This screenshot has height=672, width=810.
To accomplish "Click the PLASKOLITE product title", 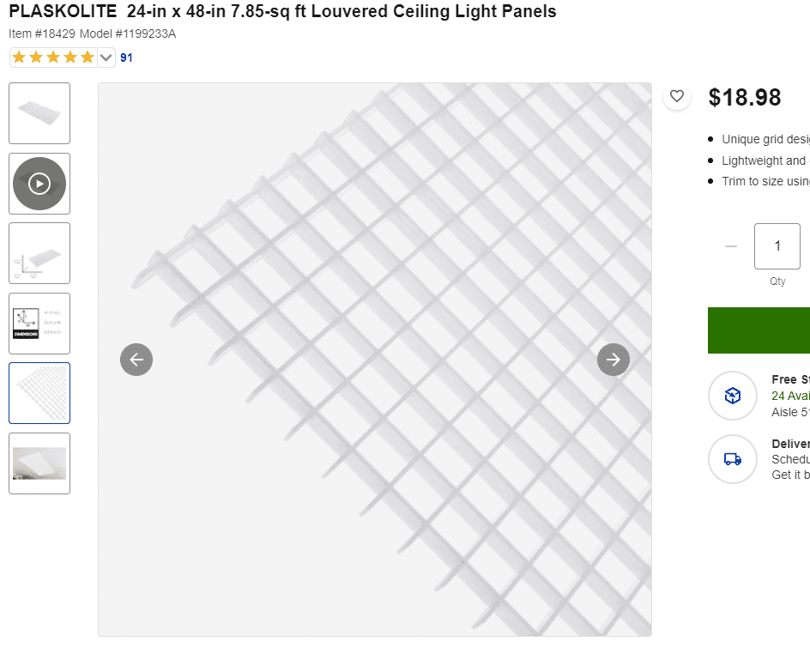I will click(x=282, y=12).
